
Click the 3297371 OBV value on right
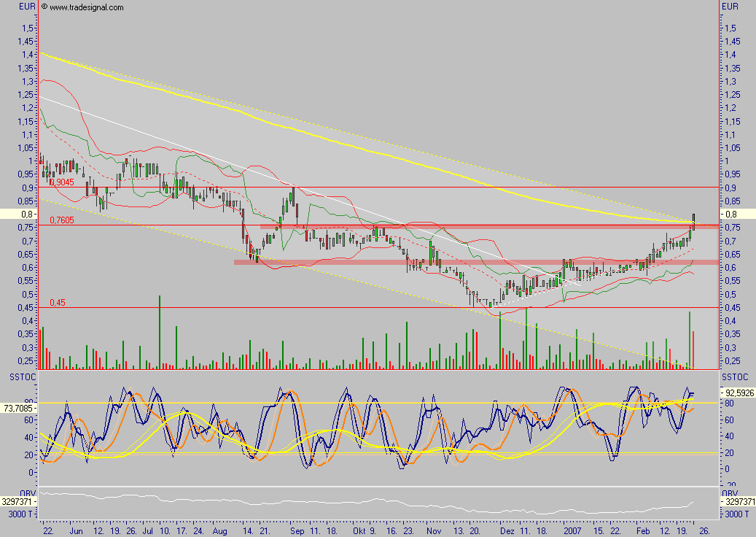point(738,502)
